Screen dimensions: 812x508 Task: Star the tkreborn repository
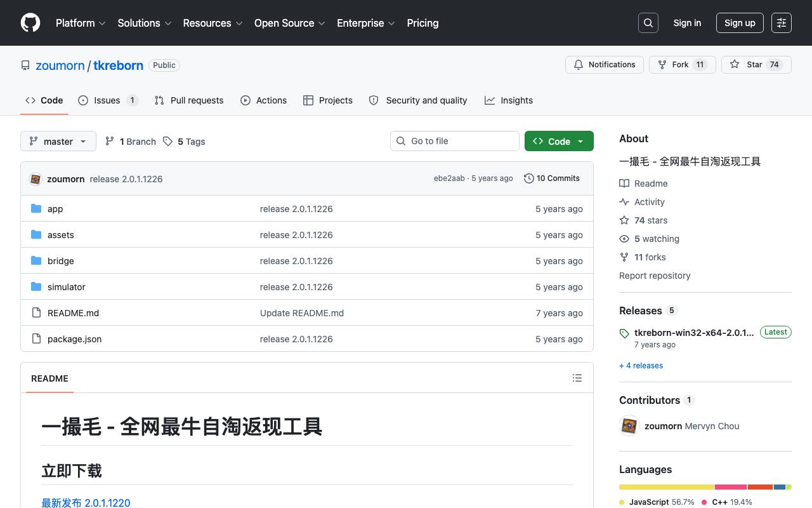pyautogui.click(x=756, y=65)
